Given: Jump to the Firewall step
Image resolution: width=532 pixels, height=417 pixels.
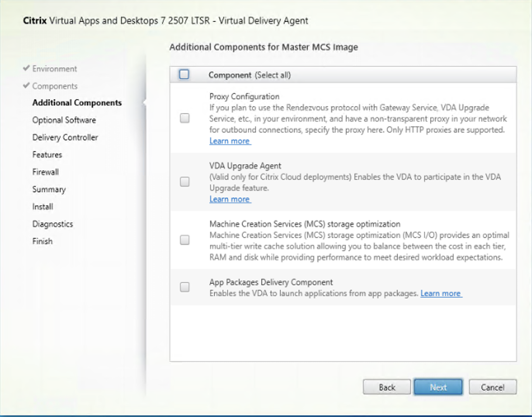Looking at the screenshot, I should pyautogui.click(x=45, y=172).
